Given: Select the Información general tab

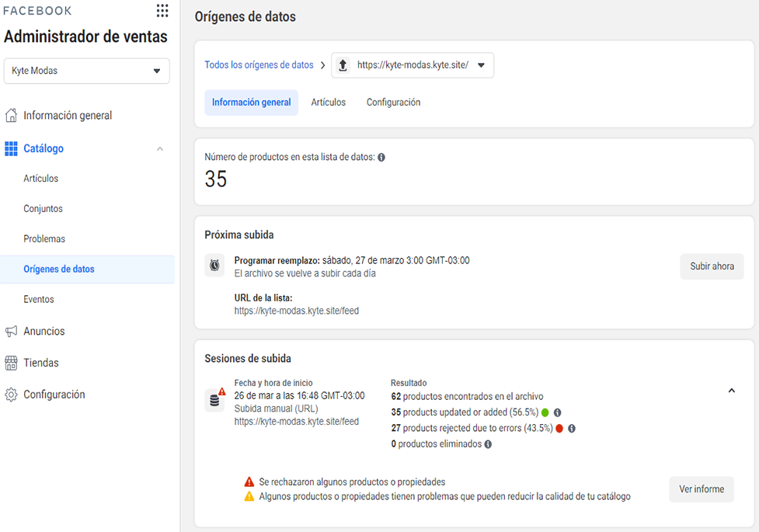Looking at the screenshot, I should [x=251, y=103].
